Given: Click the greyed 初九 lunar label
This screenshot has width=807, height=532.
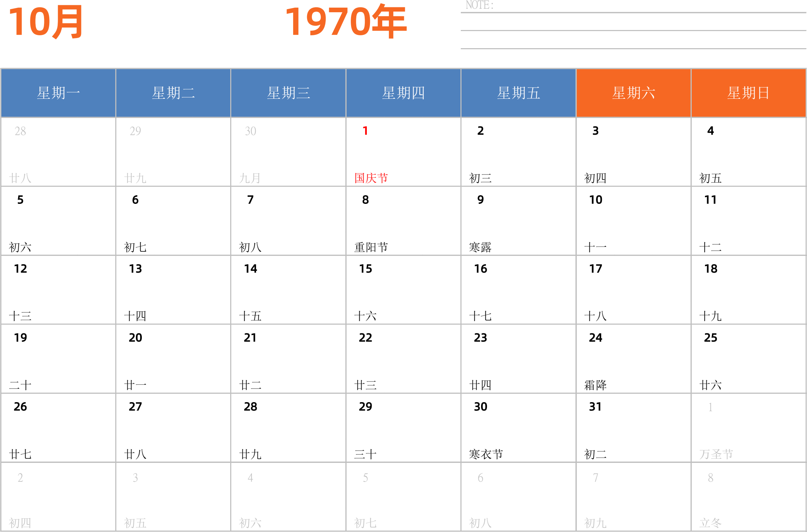Looking at the screenshot, I should (x=595, y=523).
